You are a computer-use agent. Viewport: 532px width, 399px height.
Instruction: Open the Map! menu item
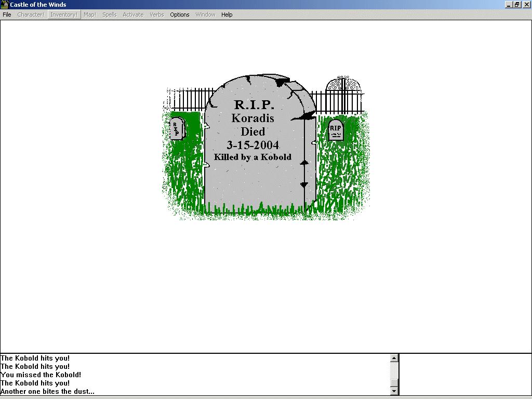point(90,15)
